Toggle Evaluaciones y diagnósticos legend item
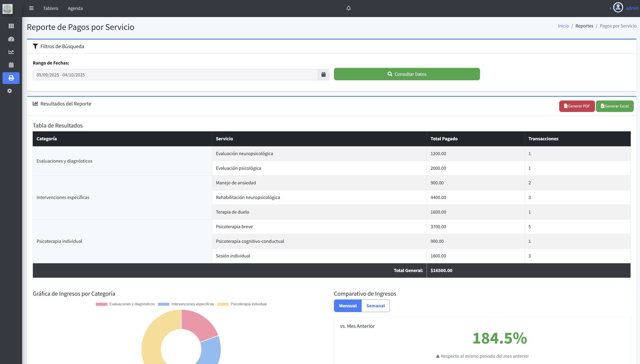 132,304
